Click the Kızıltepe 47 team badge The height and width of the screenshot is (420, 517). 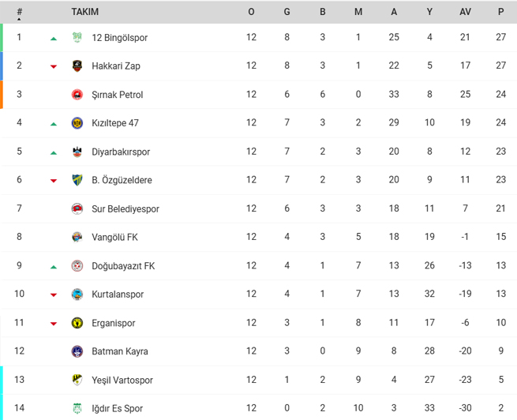click(77, 123)
